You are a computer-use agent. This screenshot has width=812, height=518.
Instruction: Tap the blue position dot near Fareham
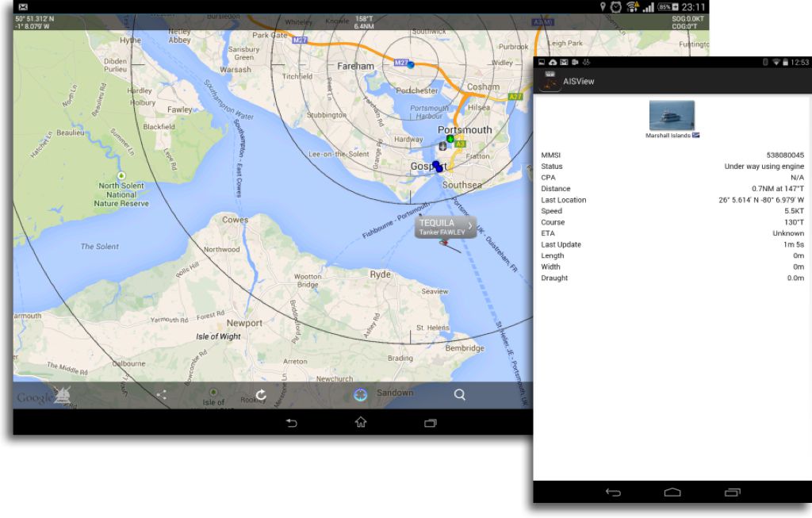[411, 65]
